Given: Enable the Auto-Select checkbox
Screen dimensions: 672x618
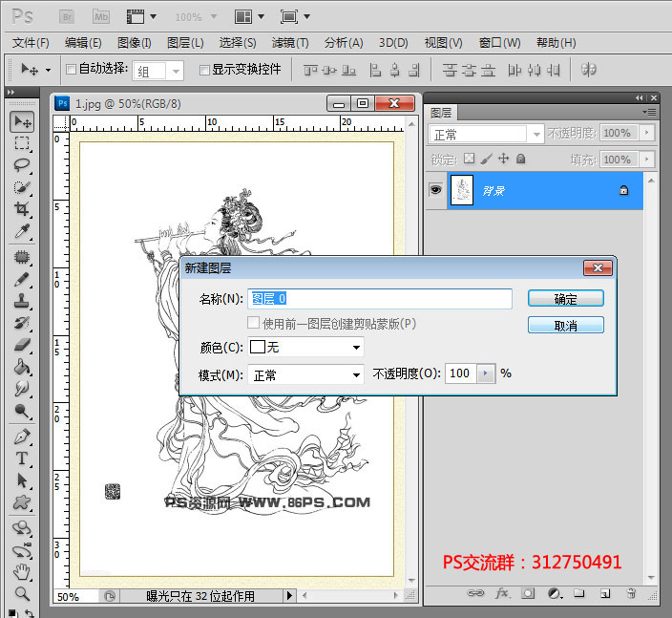Looking at the screenshot, I should (x=72, y=70).
